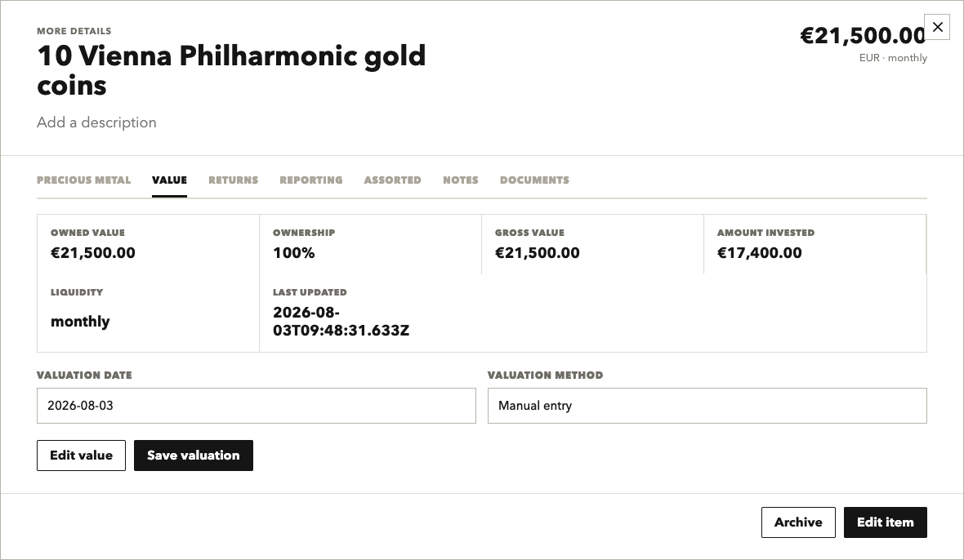Screen dimensions: 964x560
Task: Close the More Details dialog
Action: click(937, 27)
